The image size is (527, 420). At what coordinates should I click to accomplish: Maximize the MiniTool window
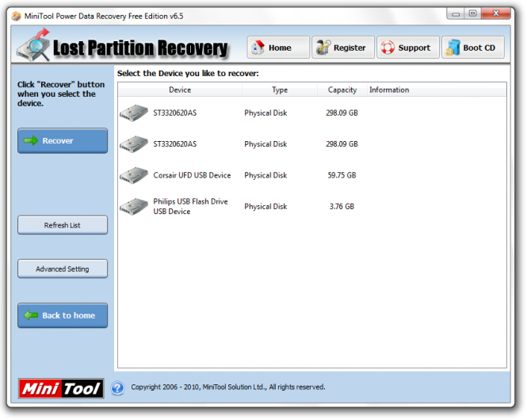[472, 13]
